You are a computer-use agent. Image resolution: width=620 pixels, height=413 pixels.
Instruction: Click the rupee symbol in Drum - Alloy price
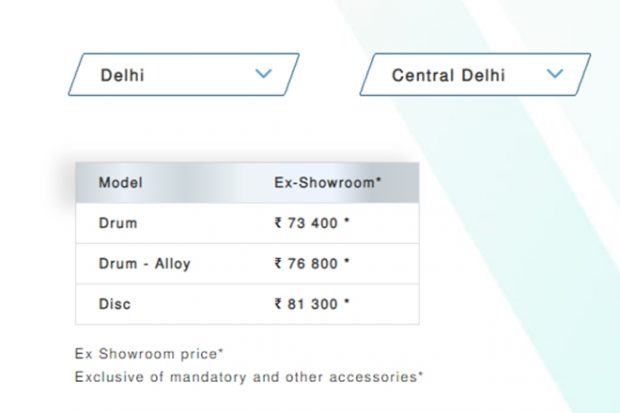[x=278, y=264]
